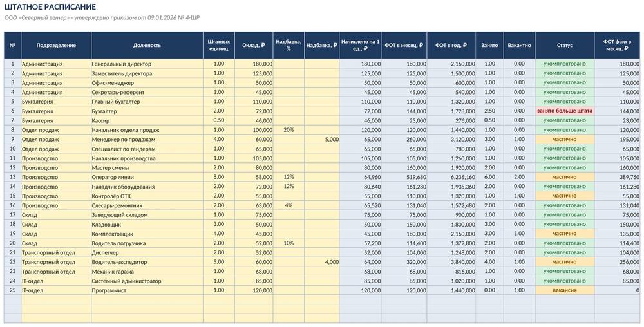This screenshot has width=644, height=327.
Task: Select the 'Транспортный отдел' cell in row 23
Action: [56, 272]
